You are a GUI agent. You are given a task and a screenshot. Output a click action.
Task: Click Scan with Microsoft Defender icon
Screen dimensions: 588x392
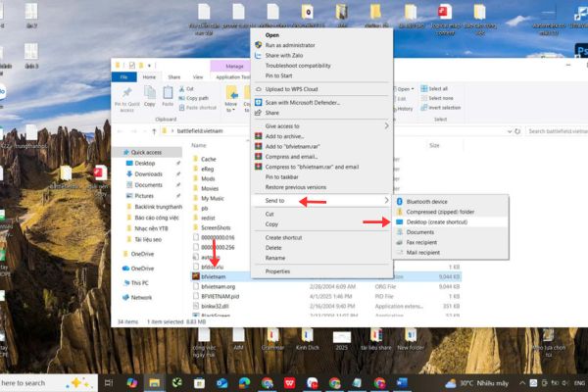tap(259, 102)
